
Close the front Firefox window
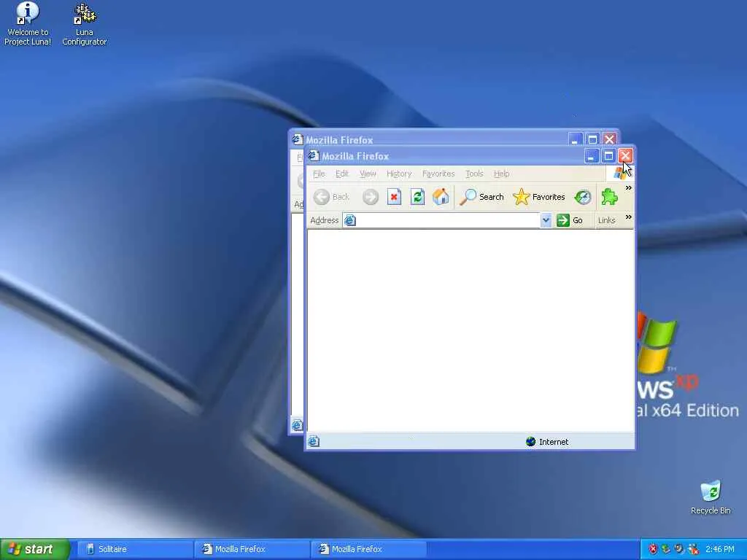click(x=625, y=156)
